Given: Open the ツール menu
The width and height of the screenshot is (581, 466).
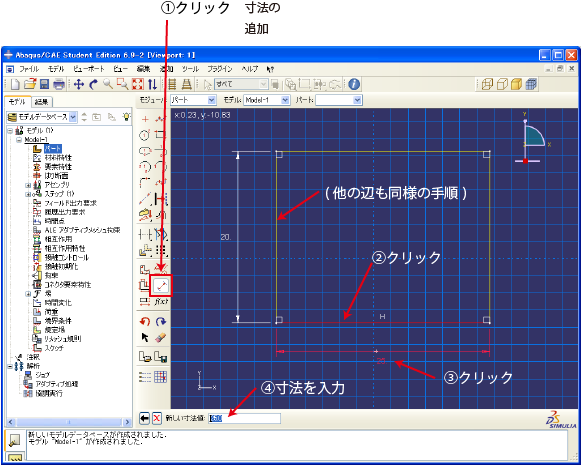Looking at the screenshot, I should pos(190,69).
